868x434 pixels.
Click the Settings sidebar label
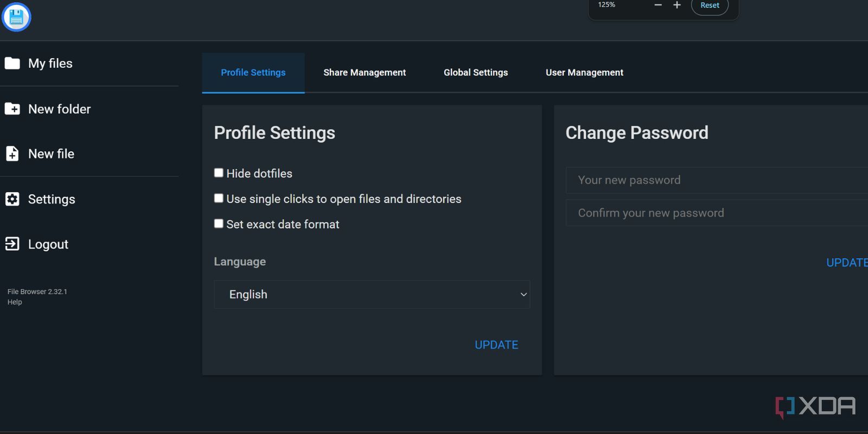coord(52,199)
